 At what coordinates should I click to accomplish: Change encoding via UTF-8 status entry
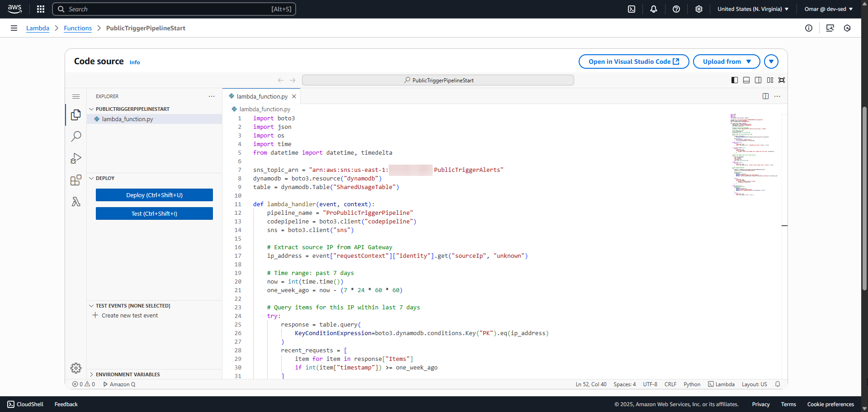(650, 384)
